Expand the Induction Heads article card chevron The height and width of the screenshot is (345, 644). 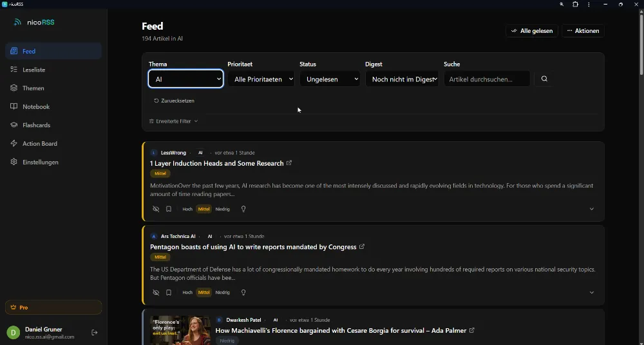click(591, 209)
